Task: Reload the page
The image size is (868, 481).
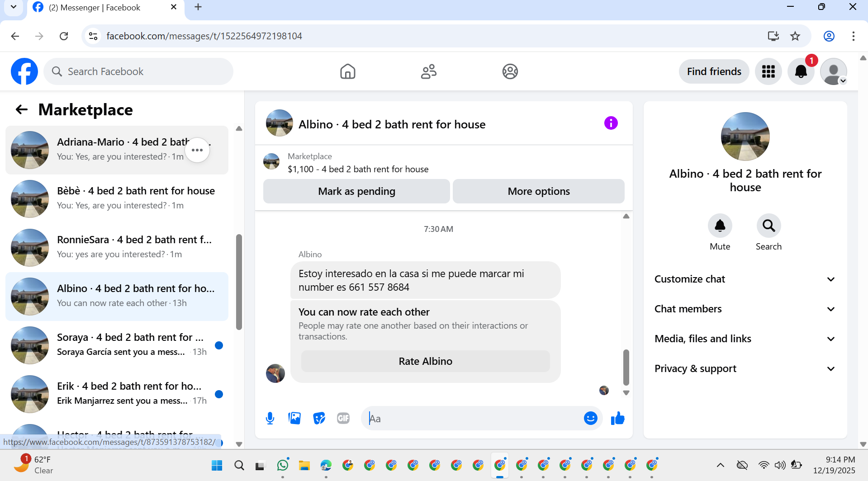Action: click(x=64, y=36)
